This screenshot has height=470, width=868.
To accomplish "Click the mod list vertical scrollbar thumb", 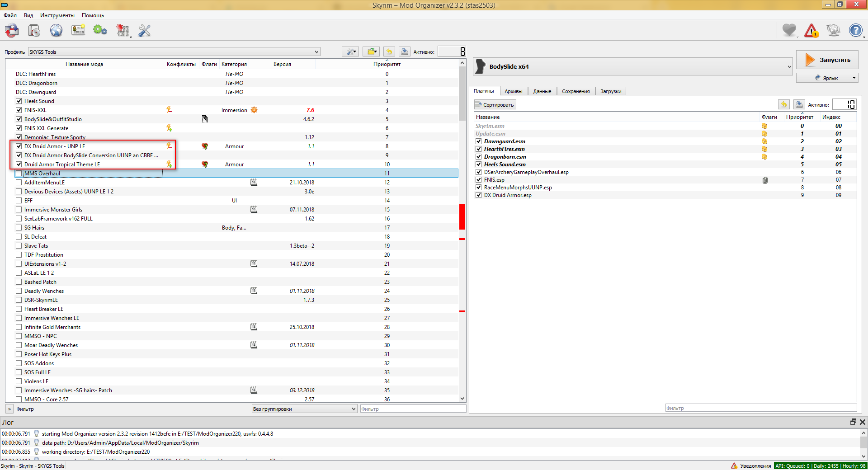I will (x=462, y=94).
